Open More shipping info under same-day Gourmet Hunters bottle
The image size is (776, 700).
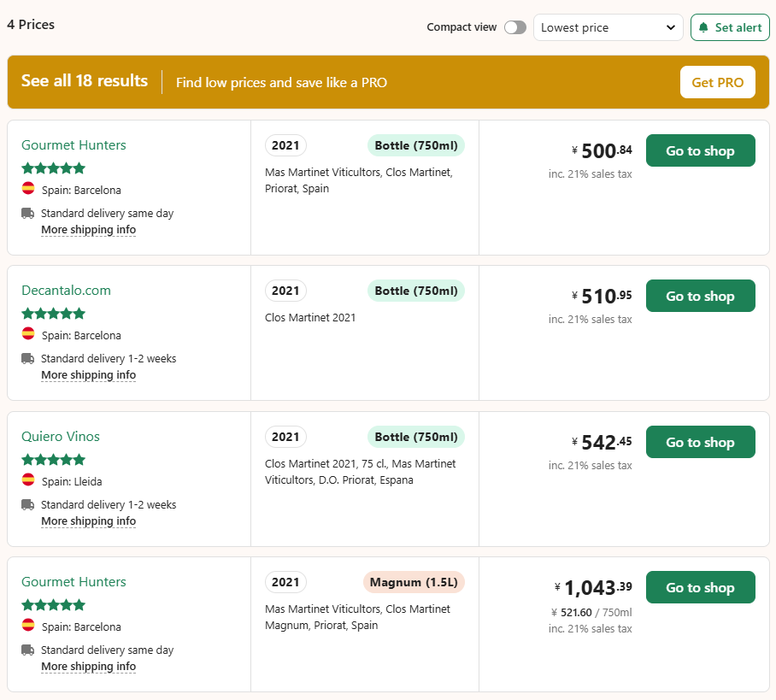[x=88, y=230]
